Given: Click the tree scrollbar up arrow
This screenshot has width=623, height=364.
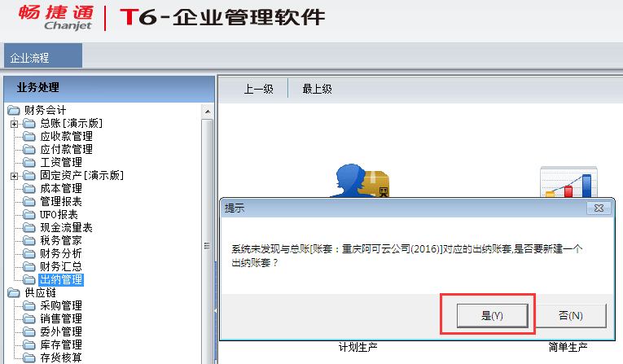Looking at the screenshot, I should [208, 112].
